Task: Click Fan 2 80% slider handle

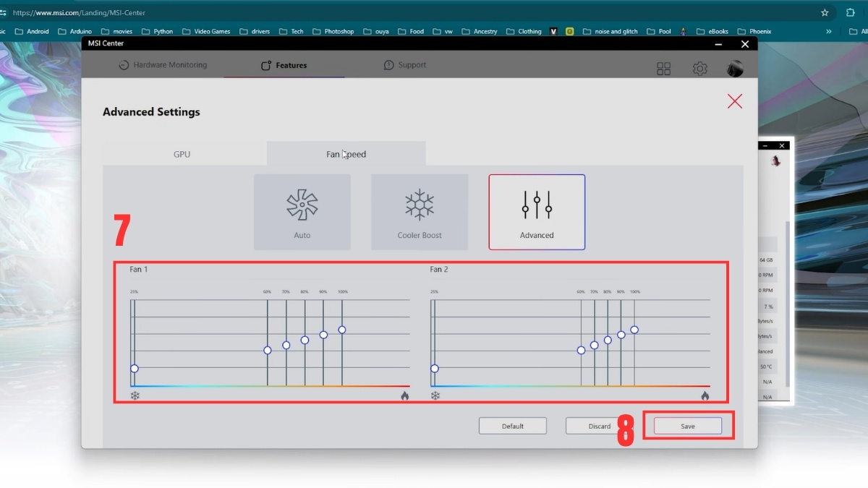Action: click(608, 340)
